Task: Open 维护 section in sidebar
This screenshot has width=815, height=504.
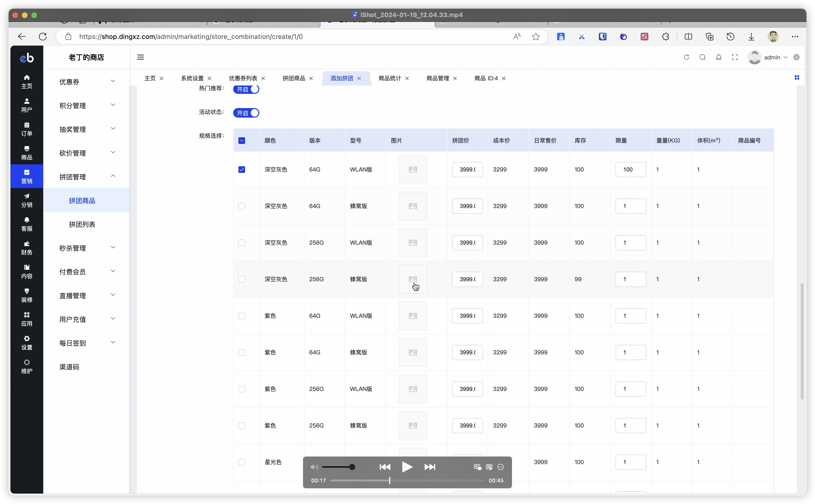Action: 27,366
